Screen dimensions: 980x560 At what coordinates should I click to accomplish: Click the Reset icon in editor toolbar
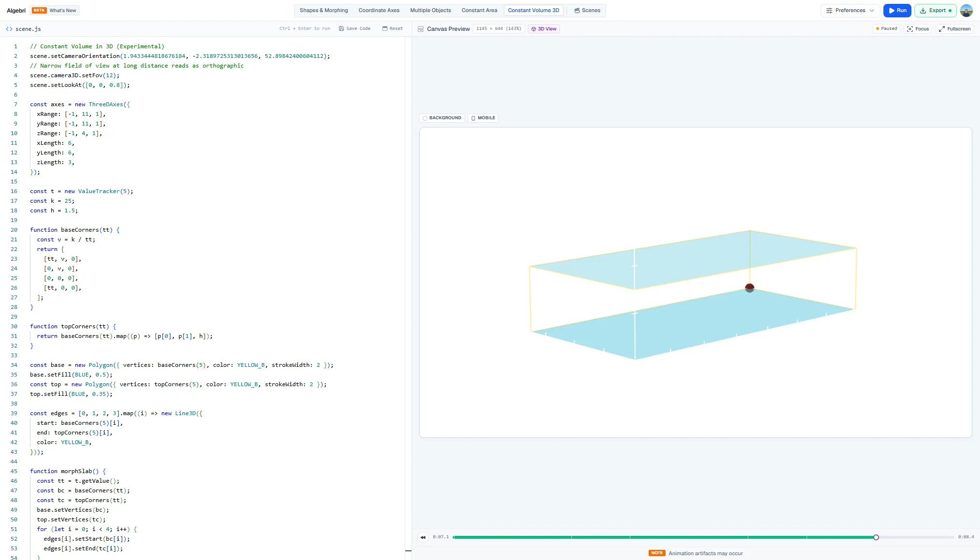(x=385, y=28)
